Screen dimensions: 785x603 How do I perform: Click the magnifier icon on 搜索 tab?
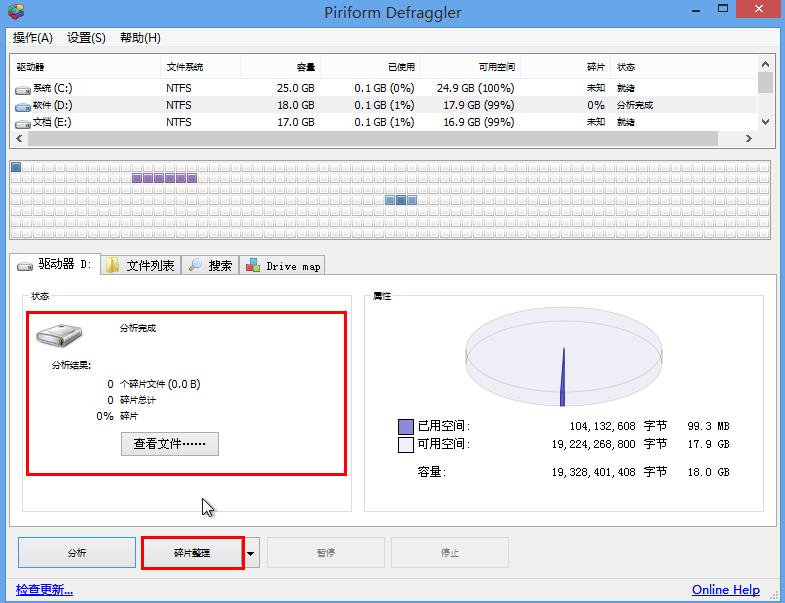[x=195, y=265]
